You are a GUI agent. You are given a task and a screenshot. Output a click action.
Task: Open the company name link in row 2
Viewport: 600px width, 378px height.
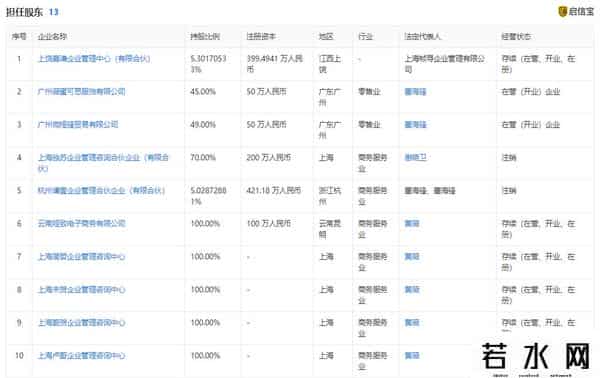coord(82,91)
